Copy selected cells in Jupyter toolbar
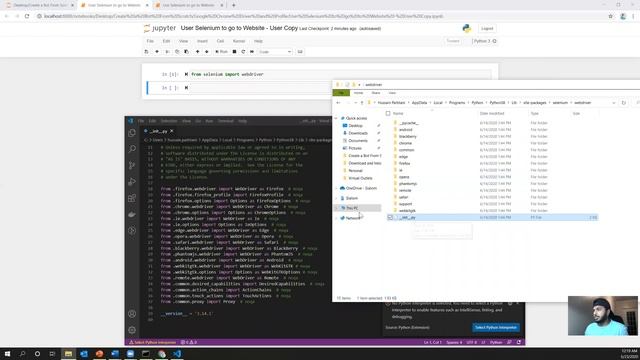 (x=177, y=52)
